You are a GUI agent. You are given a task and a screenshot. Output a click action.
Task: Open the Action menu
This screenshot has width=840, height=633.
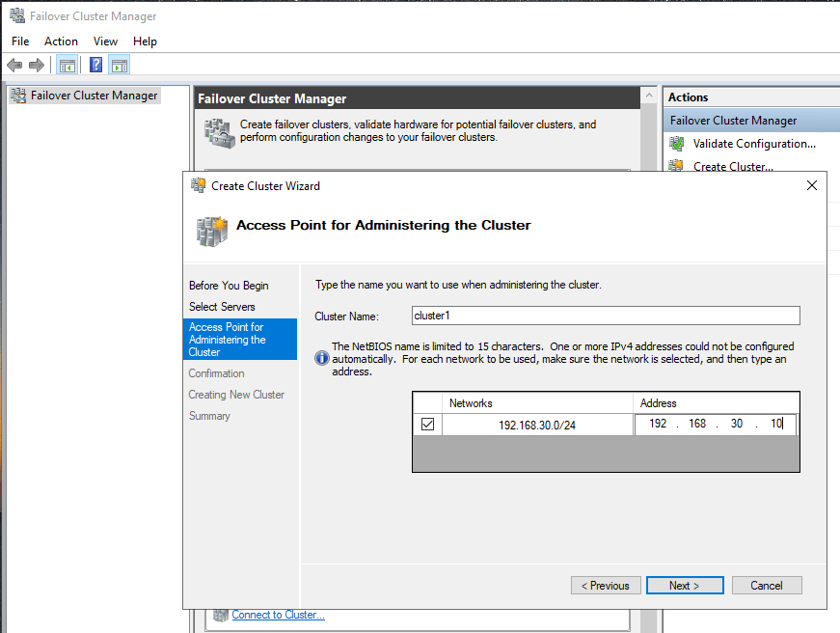(x=61, y=41)
